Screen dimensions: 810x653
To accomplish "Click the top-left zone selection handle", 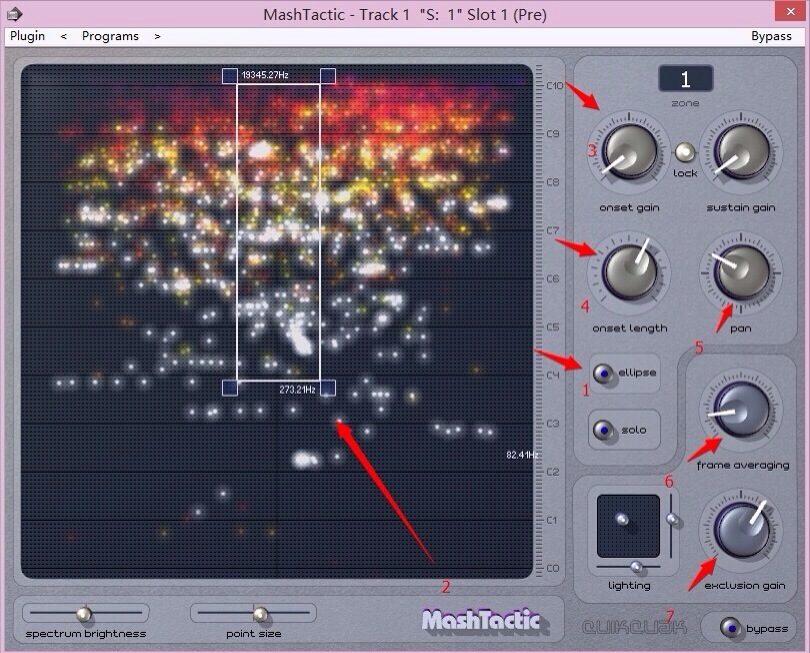I will (x=230, y=76).
